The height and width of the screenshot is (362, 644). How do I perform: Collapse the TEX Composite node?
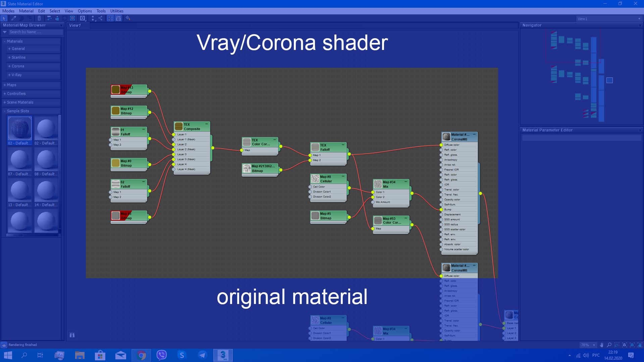tap(206, 124)
